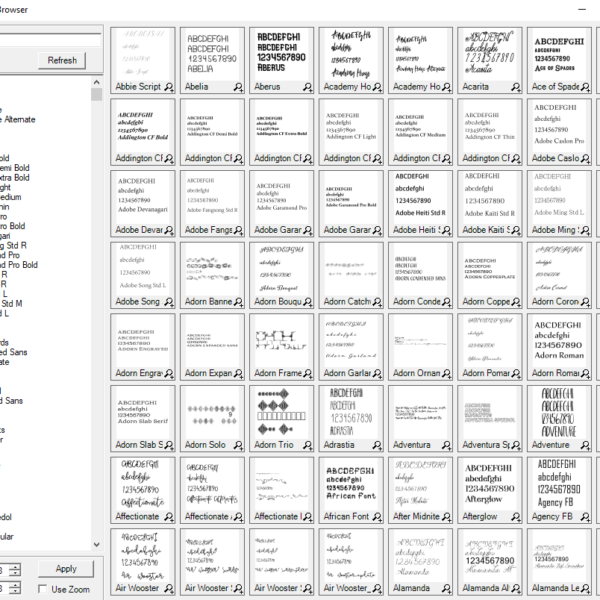600x600 pixels.
Task: Click magnifier icon for Adorn Pomander
Action: coord(516,373)
